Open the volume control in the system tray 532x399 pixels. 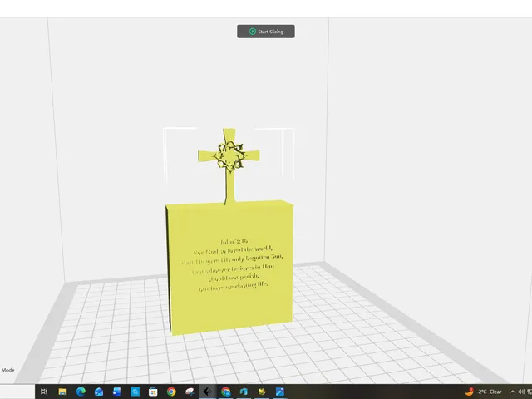click(521, 392)
